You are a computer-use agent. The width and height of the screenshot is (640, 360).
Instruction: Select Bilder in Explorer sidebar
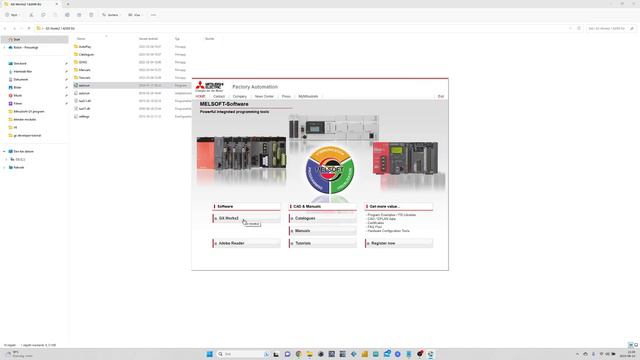[17, 87]
